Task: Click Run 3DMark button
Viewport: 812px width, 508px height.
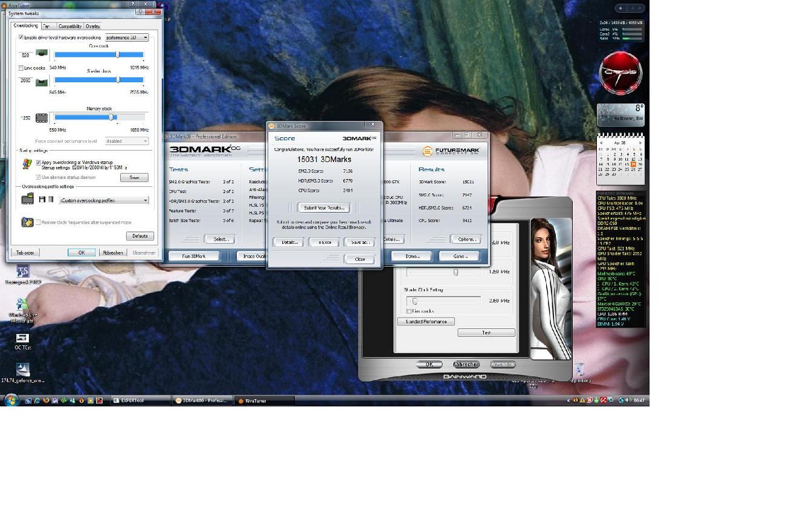Action: point(195,256)
